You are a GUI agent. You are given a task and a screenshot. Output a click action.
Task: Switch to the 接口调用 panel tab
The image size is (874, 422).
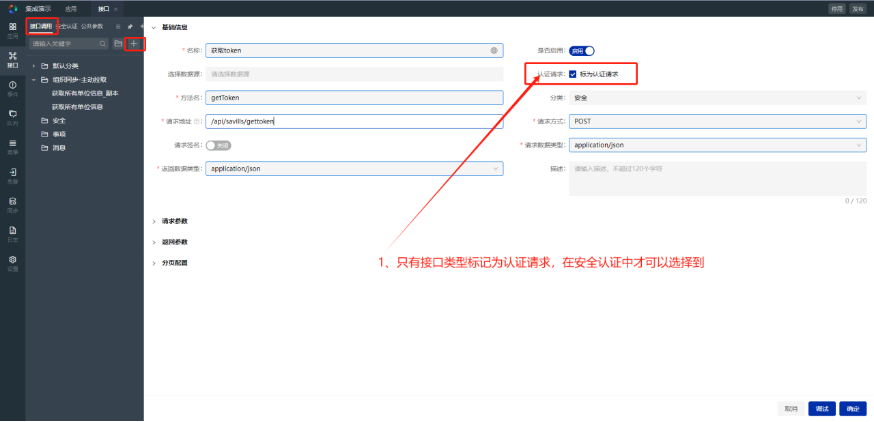(x=41, y=26)
